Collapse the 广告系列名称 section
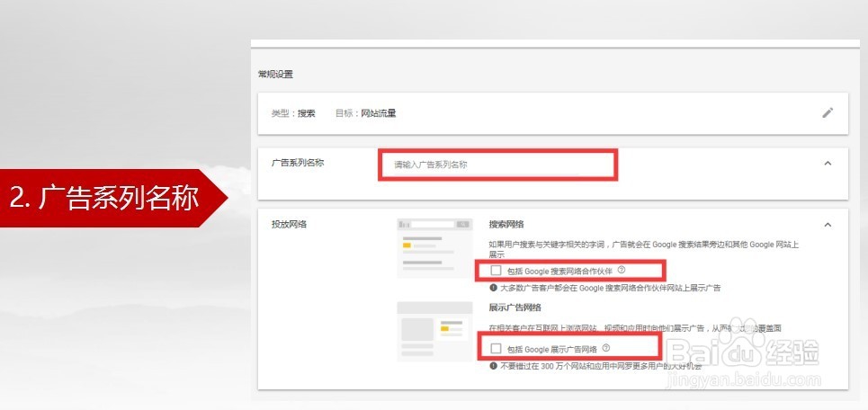Image resolution: width=868 pixels, height=410 pixels. (828, 164)
